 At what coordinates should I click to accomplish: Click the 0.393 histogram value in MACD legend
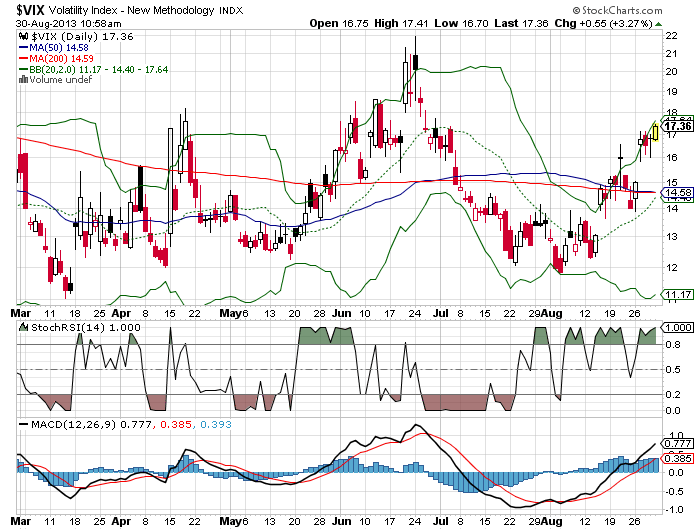(x=216, y=424)
